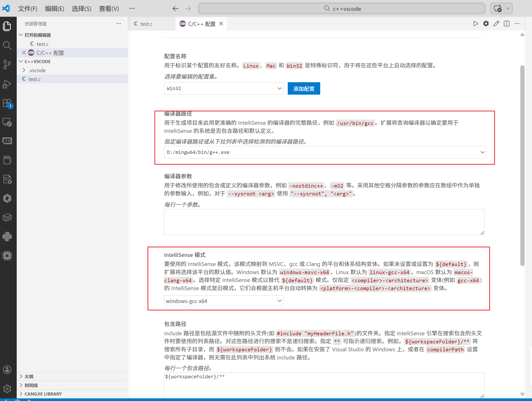Click the VS Code logo icon

(x=6, y=8)
